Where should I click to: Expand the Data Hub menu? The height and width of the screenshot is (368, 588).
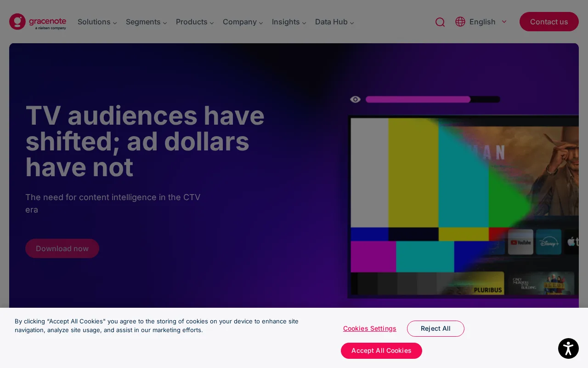tap(334, 22)
